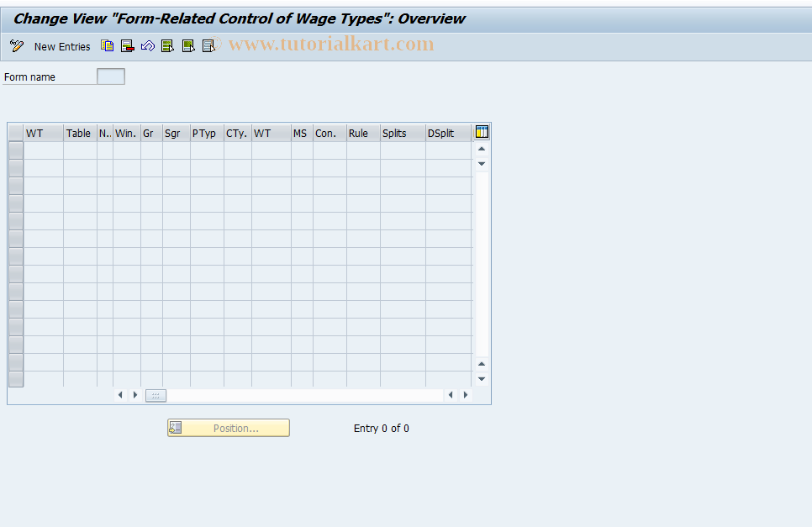Click the Copy As icon
This screenshot has width=812, height=527.
(108, 46)
